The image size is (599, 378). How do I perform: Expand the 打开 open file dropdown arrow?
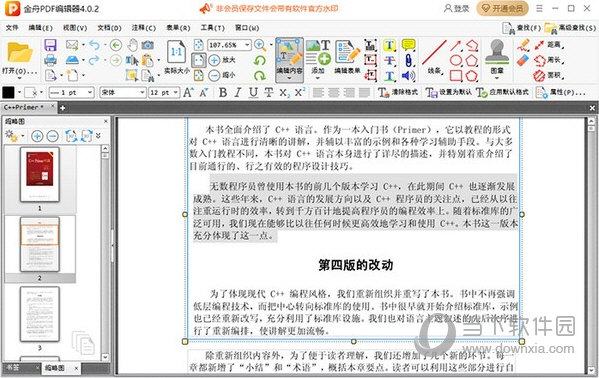[x=19, y=78]
